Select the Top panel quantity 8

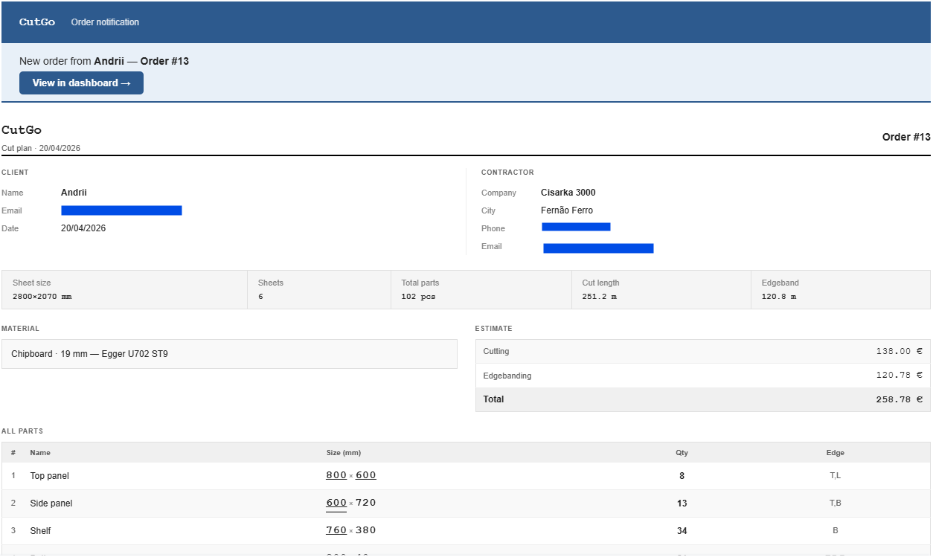point(682,476)
